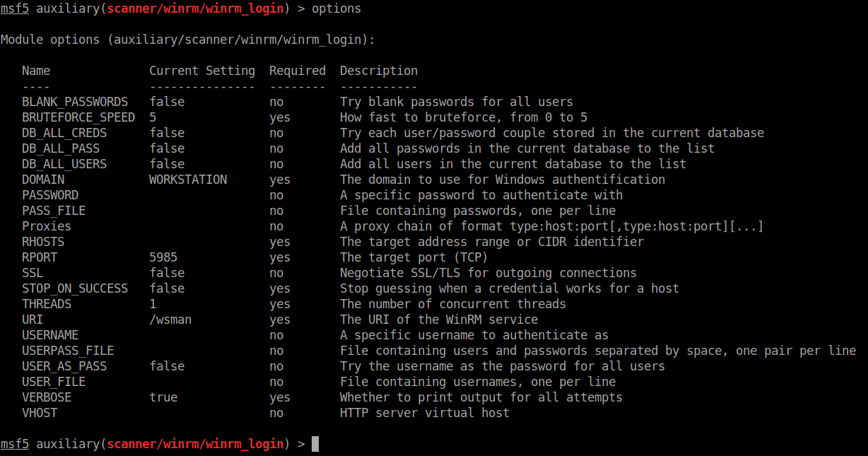
Task: Select the BLANK_PASSWORDS option name
Action: [x=75, y=102]
